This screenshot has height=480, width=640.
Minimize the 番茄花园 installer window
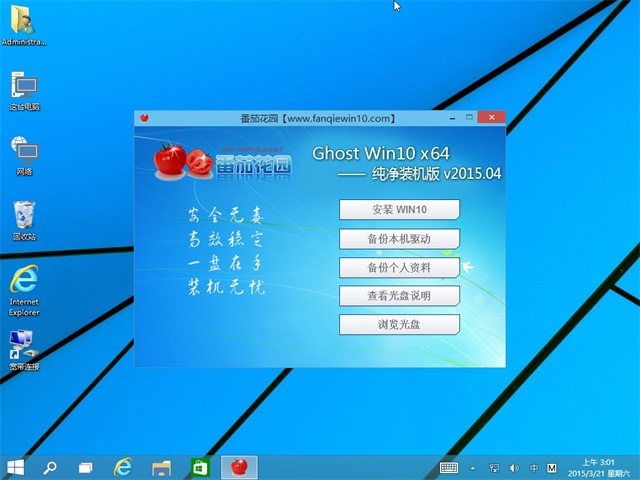tap(453, 118)
